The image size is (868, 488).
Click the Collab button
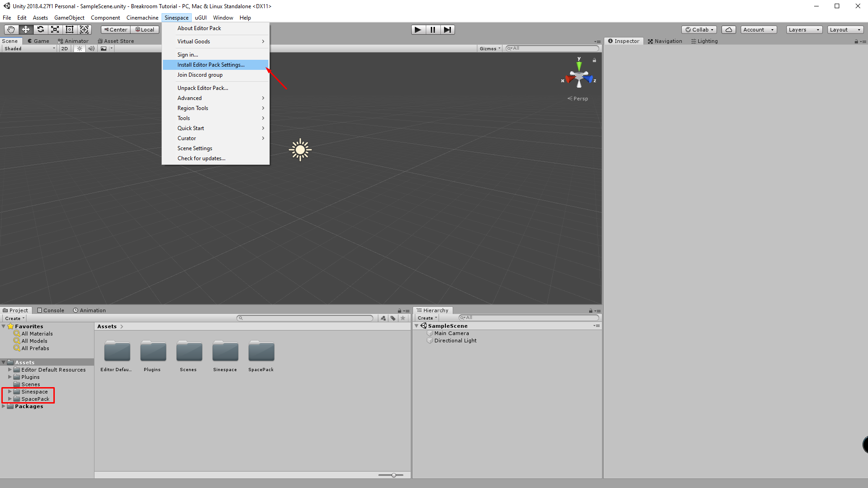coord(699,30)
